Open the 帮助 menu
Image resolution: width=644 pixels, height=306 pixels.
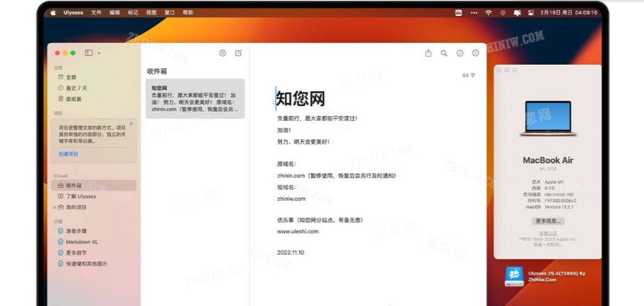coord(188,13)
